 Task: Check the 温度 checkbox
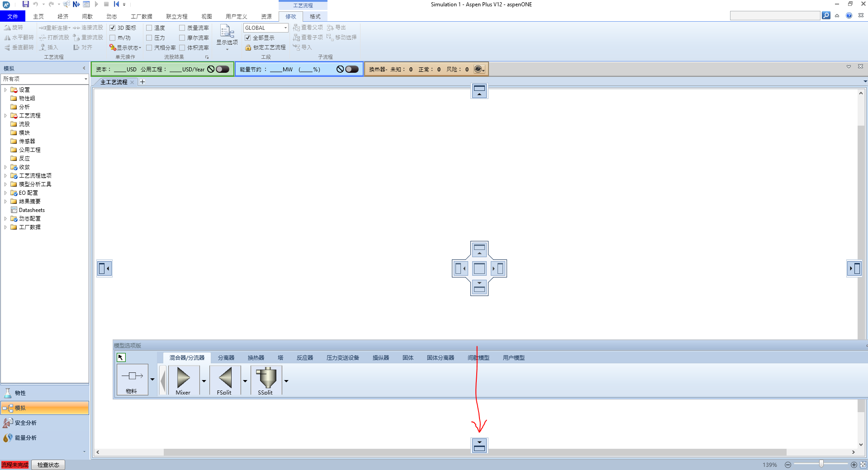click(149, 28)
